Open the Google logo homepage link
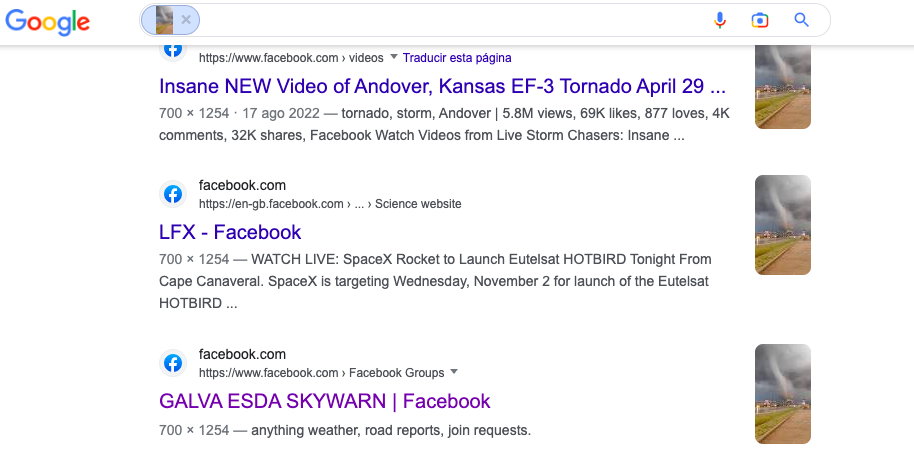Viewport: 914px width, 469px height. pyautogui.click(x=47, y=22)
